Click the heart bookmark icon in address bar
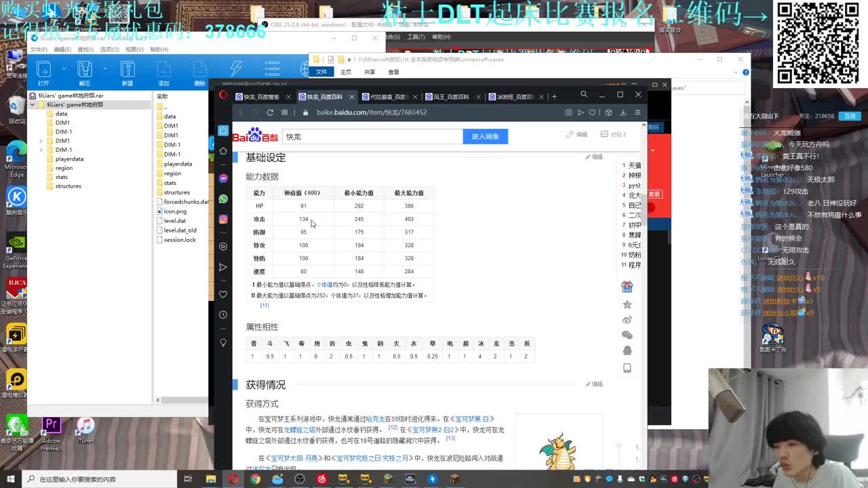Viewport: 868px width, 488px height. [x=592, y=113]
